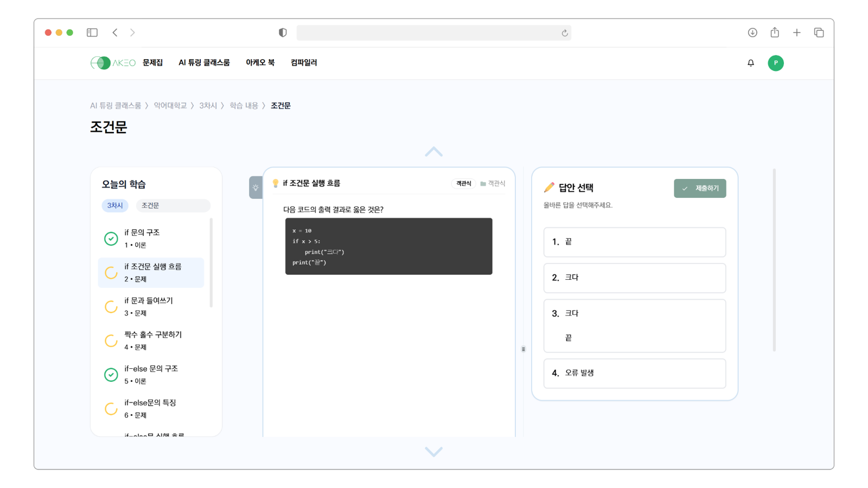Image resolution: width=868 pixels, height=488 pixels.
Task: Open the 컴파일러 menu item
Action: pyautogui.click(x=304, y=63)
